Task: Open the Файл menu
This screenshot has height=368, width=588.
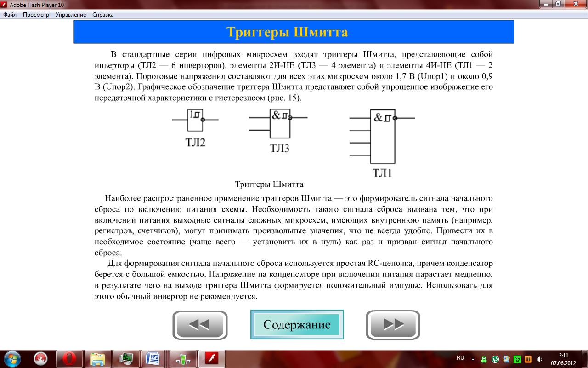Action: 10,15
